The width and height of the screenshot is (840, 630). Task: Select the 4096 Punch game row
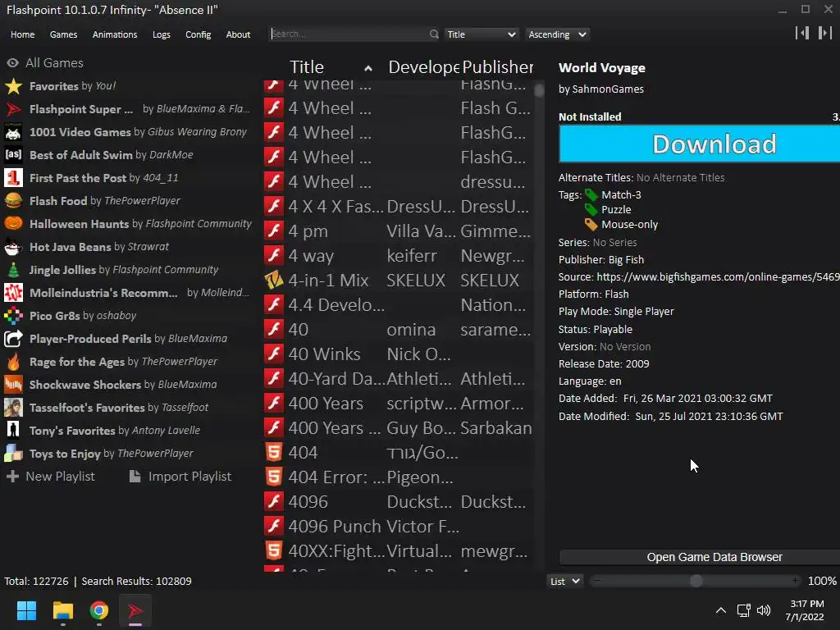coord(398,527)
